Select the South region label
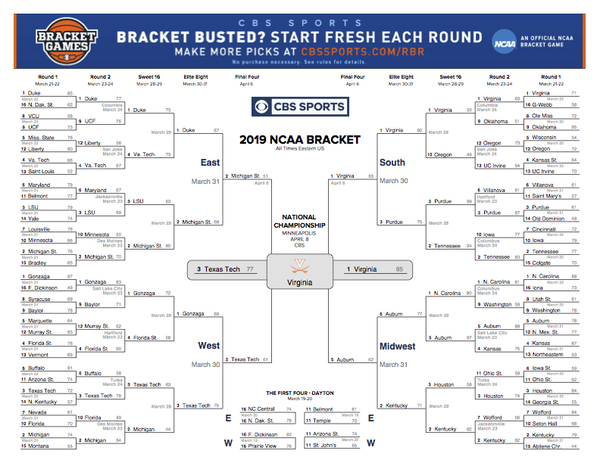This screenshot has width=600, height=463. [392, 163]
